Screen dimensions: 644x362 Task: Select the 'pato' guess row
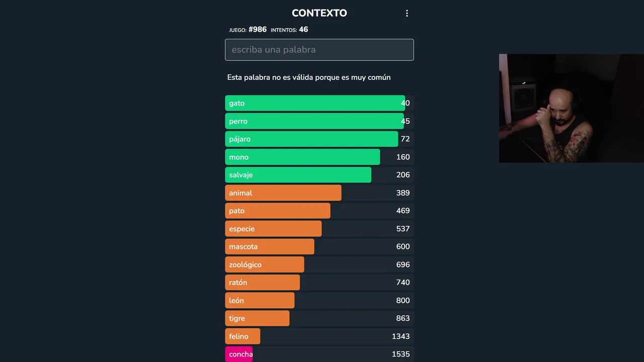click(x=319, y=211)
